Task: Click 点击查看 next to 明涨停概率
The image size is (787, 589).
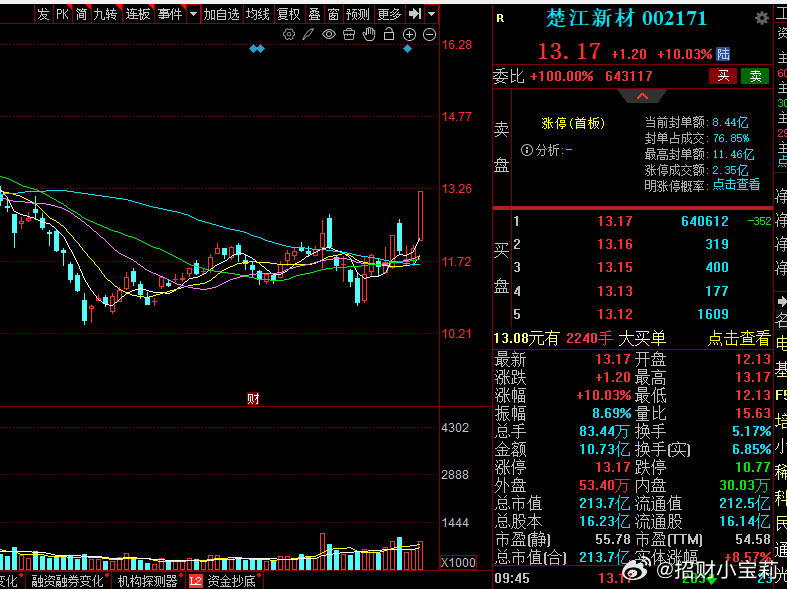Action: tap(736, 185)
